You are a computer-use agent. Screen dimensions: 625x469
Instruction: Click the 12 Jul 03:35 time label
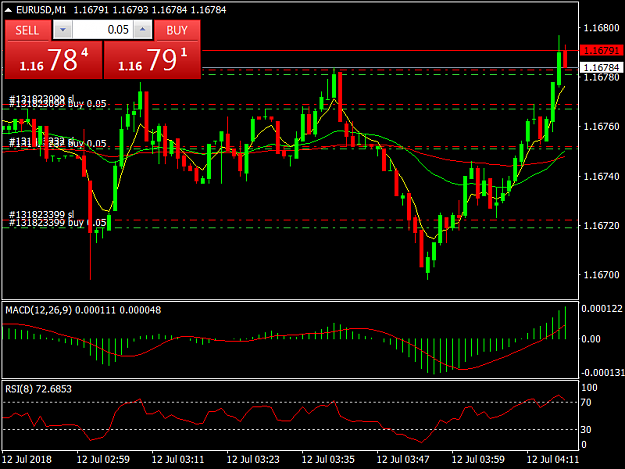pyautogui.click(x=328, y=459)
